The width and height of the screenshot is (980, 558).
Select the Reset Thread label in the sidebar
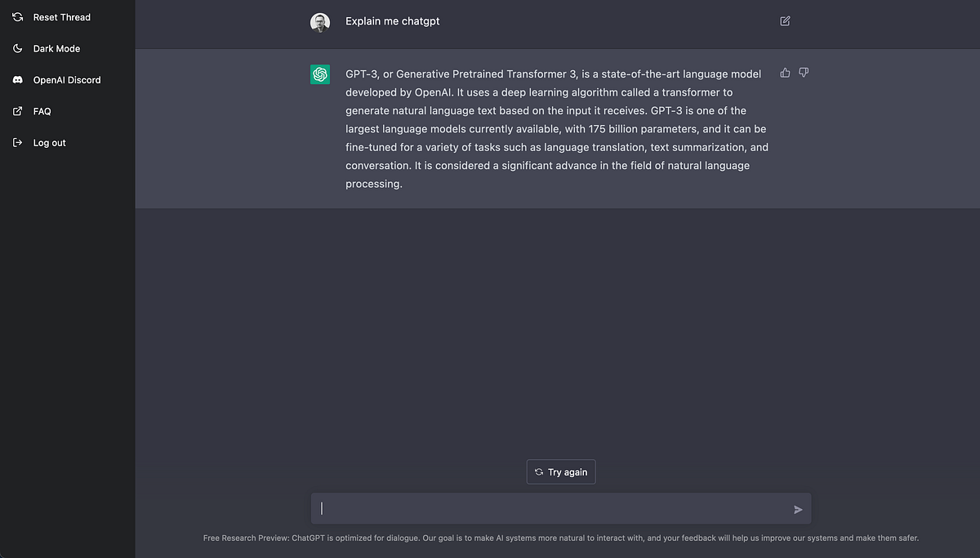62,17
